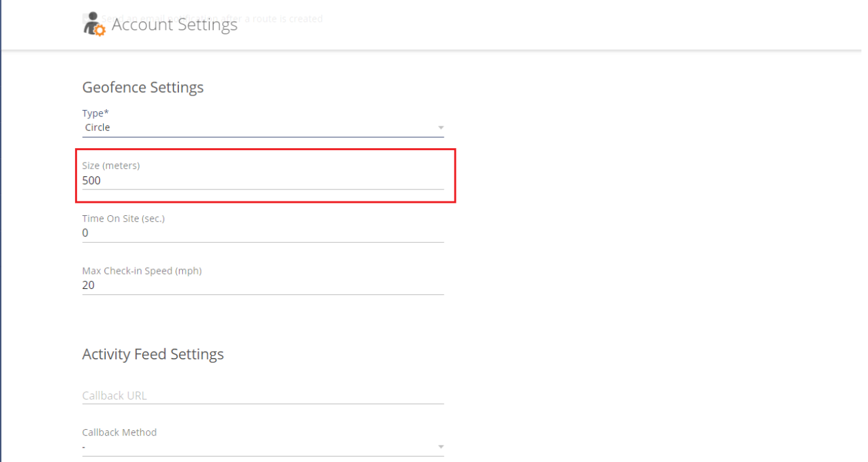Click the Size (meters) label
Screen dimensions: 868x462
pos(111,166)
